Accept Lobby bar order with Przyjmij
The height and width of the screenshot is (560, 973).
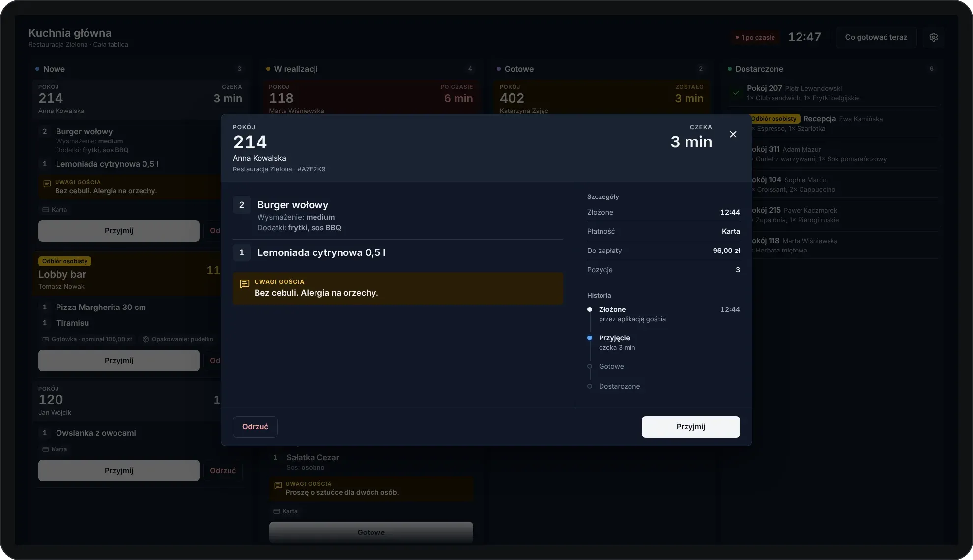119,361
